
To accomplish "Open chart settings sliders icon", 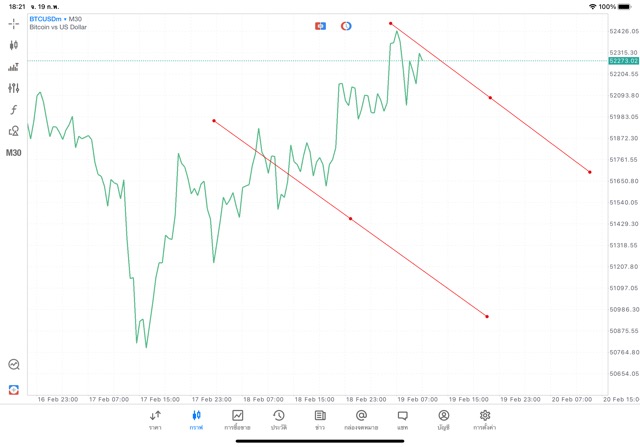I will coord(14,88).
